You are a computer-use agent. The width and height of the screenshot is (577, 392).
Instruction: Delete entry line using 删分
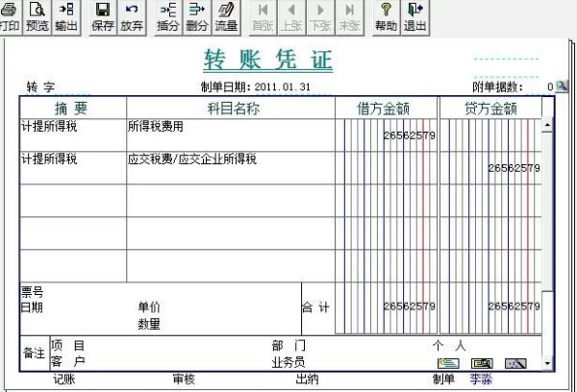tap(196, 16)
